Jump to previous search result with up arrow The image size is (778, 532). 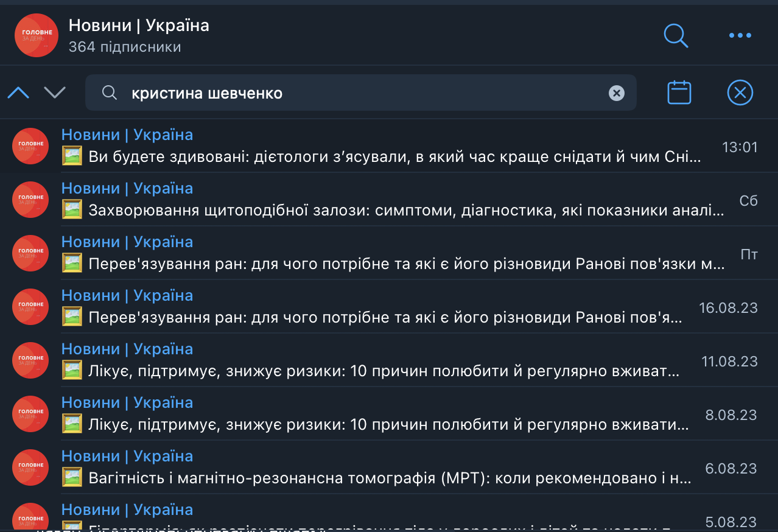18,93
